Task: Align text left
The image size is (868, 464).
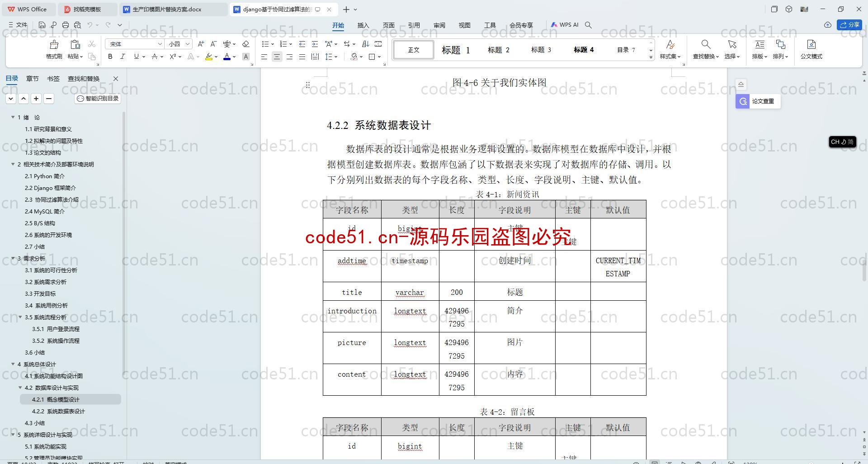Action: tap(264, 57)
